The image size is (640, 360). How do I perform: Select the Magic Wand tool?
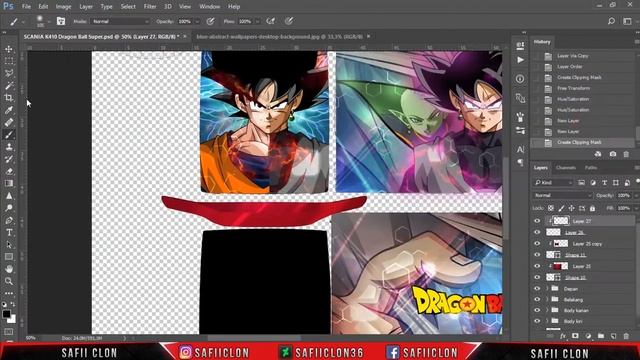click(9, 86)
